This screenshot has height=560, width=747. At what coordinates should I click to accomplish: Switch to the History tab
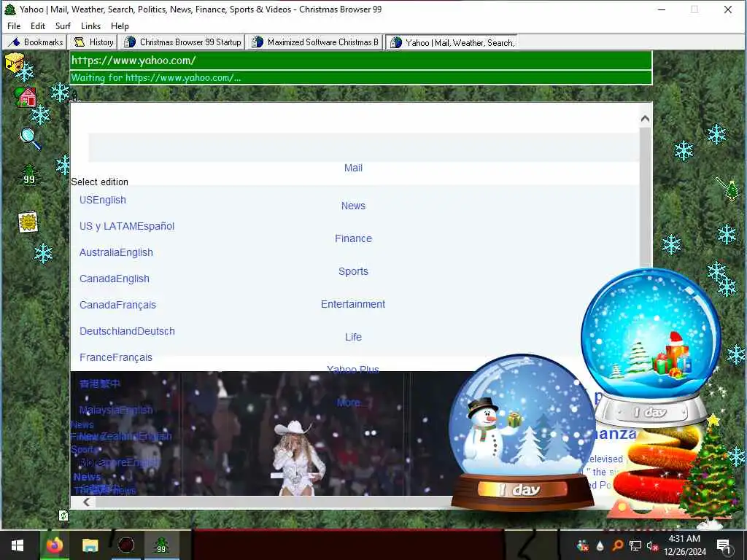point(93,42)
